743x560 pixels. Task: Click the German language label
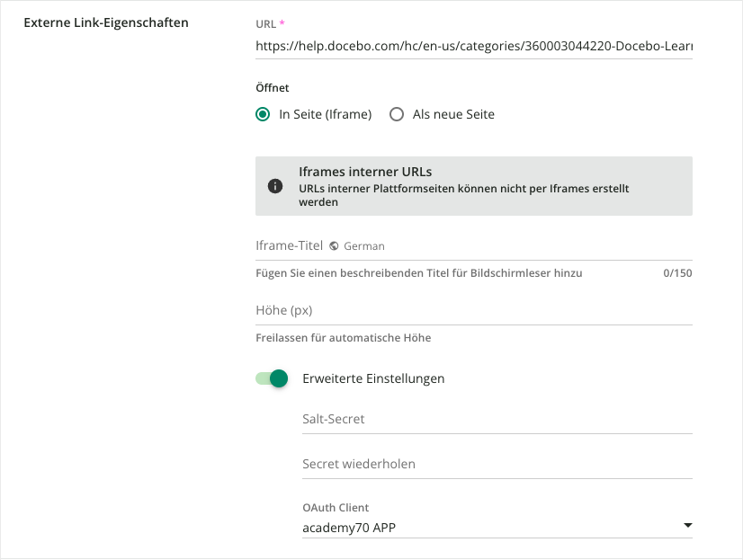[364, 246]
